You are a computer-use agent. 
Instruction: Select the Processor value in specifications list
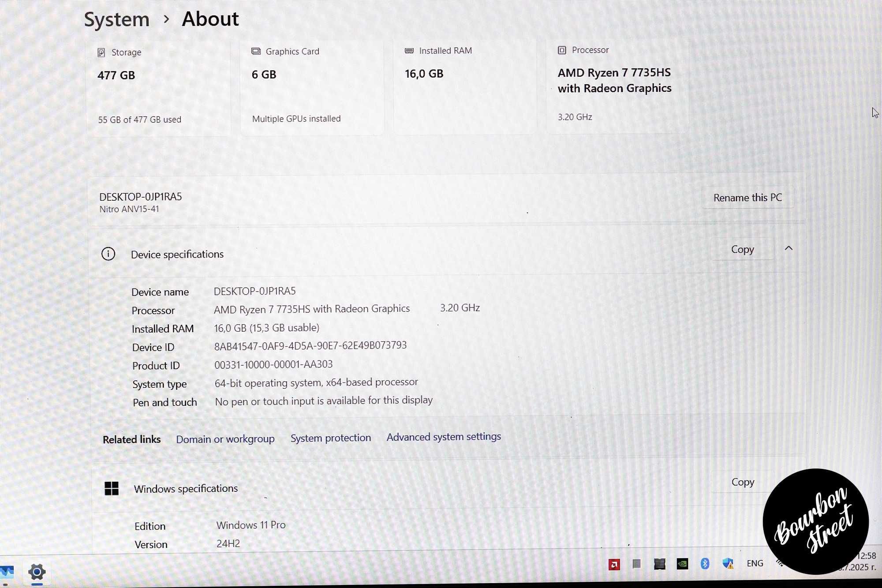pos(312,309)
